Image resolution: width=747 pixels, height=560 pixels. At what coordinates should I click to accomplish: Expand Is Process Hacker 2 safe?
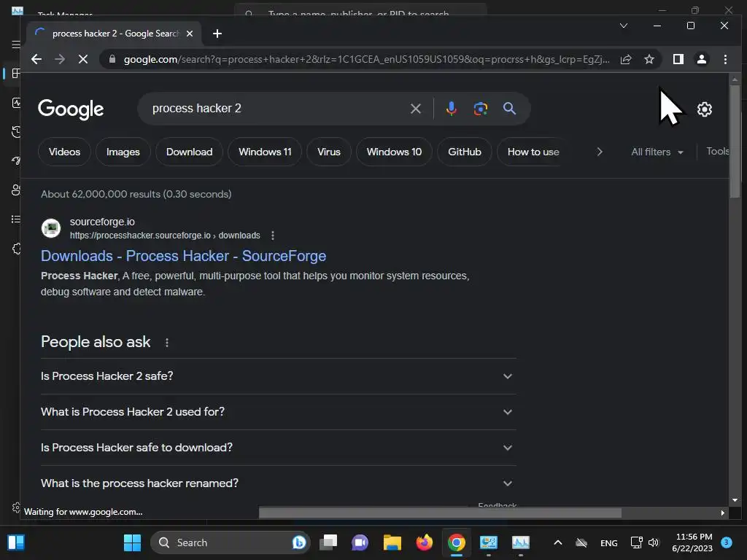click(x=278, y=376)
